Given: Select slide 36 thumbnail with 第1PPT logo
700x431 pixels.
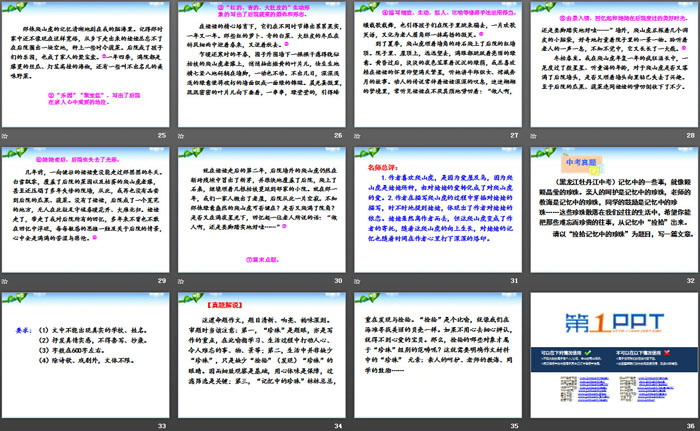Looking at the screenshot, I should click(x=614, y=355).
